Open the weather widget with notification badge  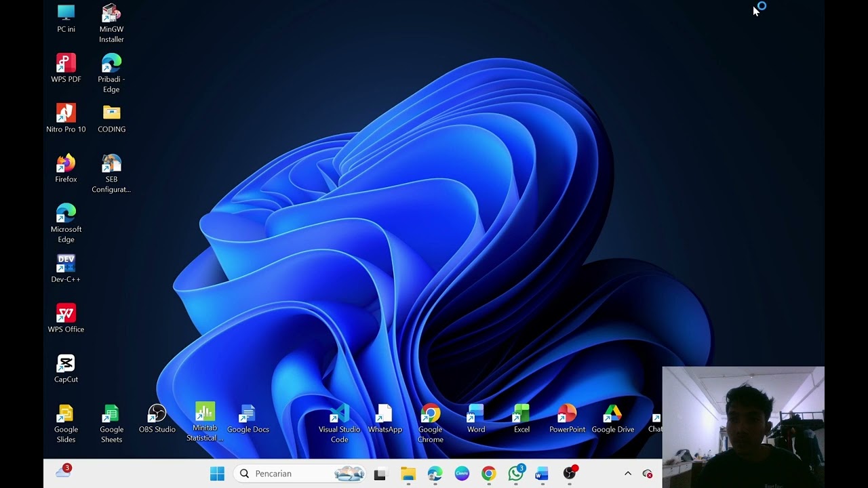(x=63, y=472)
